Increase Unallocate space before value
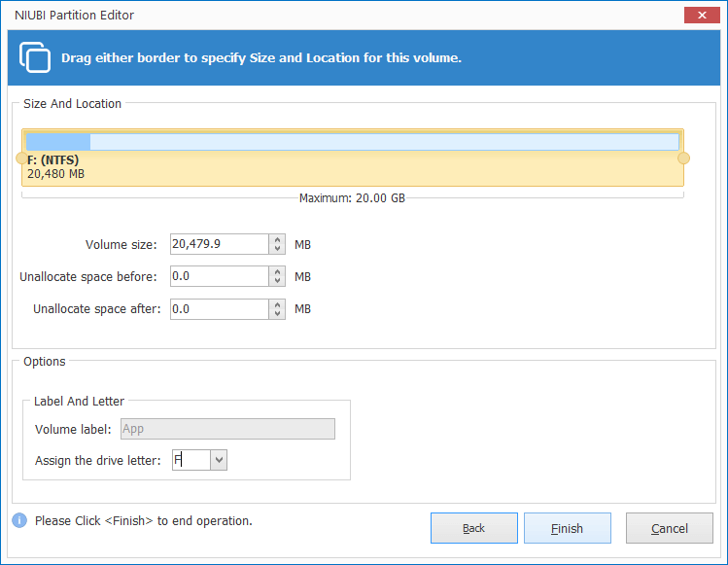The image size is (728, 565). coord(278,272)
